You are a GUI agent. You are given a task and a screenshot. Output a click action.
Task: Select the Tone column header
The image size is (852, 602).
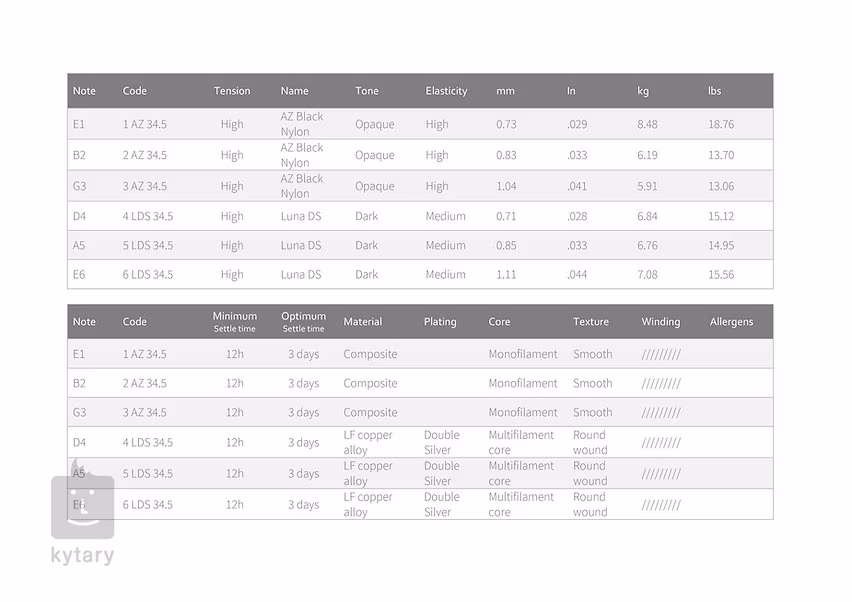[x=367, y=91]
